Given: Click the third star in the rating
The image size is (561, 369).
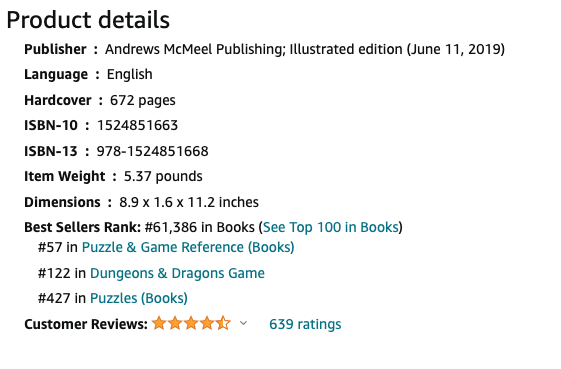Looking at the screenshot, I should tap(191, 323).
